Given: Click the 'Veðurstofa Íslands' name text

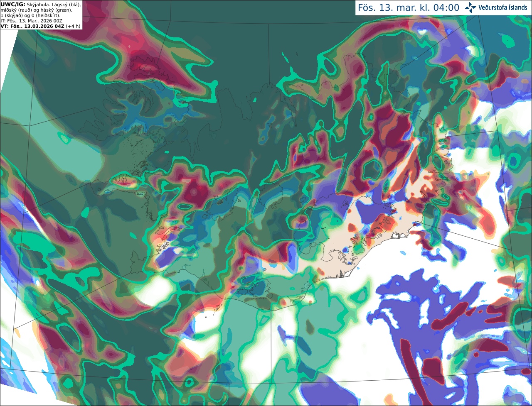Looking at the screenshot, I should click(x=502, y=7).
